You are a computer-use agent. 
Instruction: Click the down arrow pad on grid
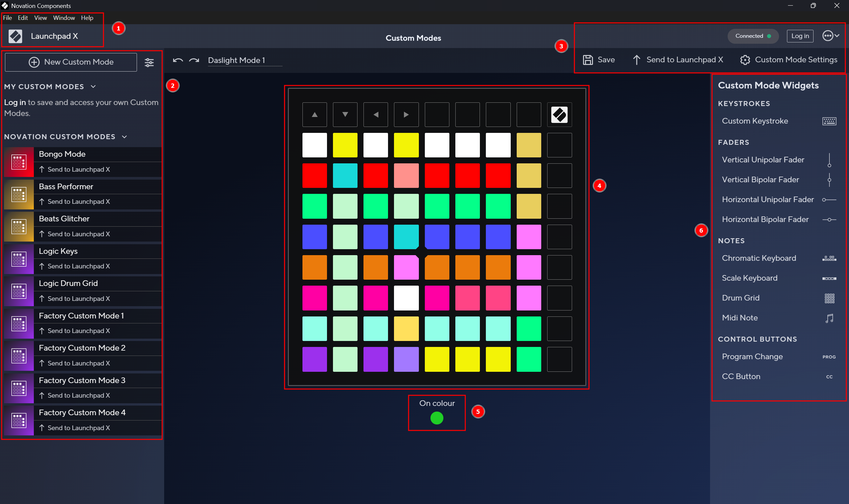[x=345, y=114]
